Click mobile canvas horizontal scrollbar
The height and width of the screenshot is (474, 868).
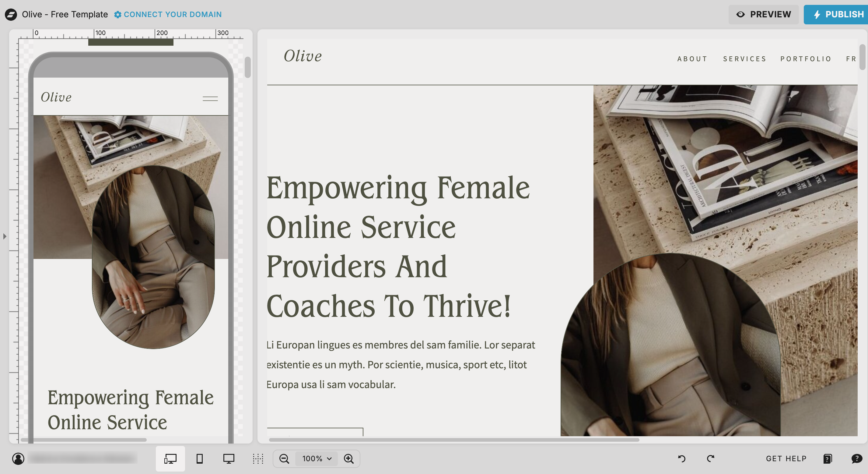(84, 440)
